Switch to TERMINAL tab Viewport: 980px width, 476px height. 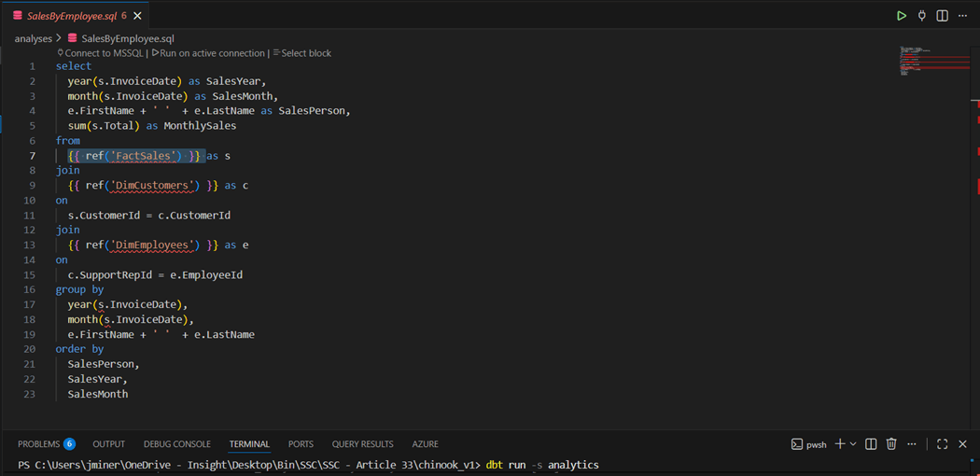point(249,444)
